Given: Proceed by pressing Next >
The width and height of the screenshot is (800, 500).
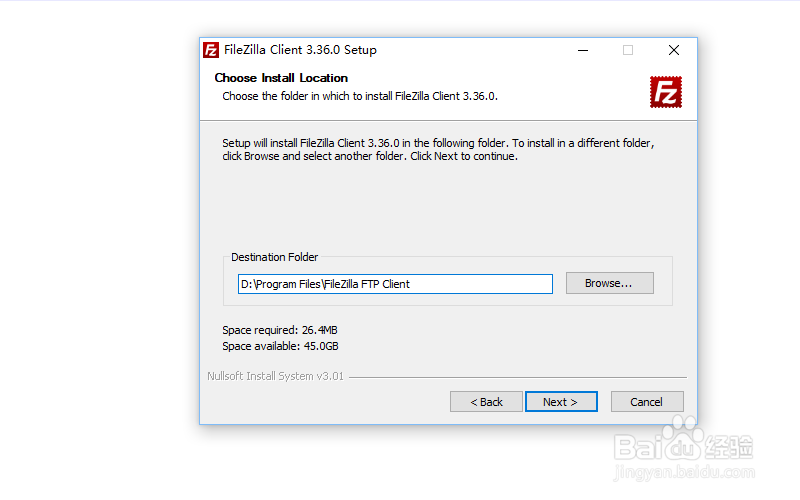Looking at the screenshot, I should (561, 402).
